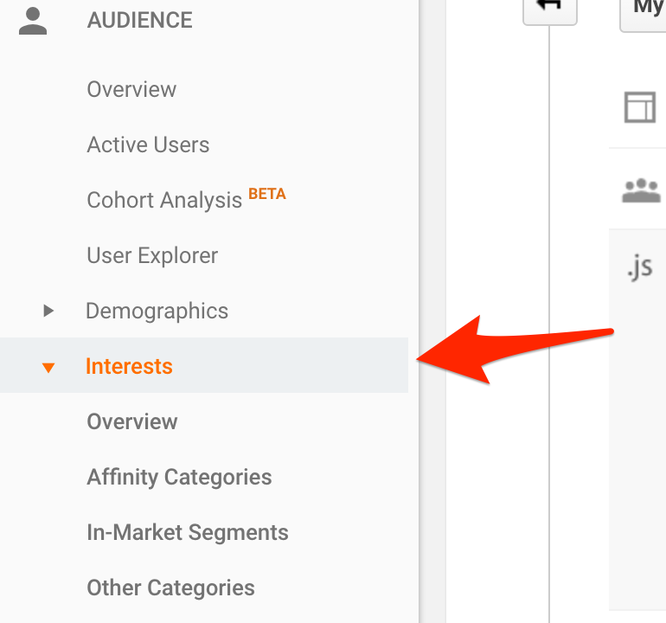Click the Demographics label
This screenshot has height=623, width=666.
(x=157, y=311)
